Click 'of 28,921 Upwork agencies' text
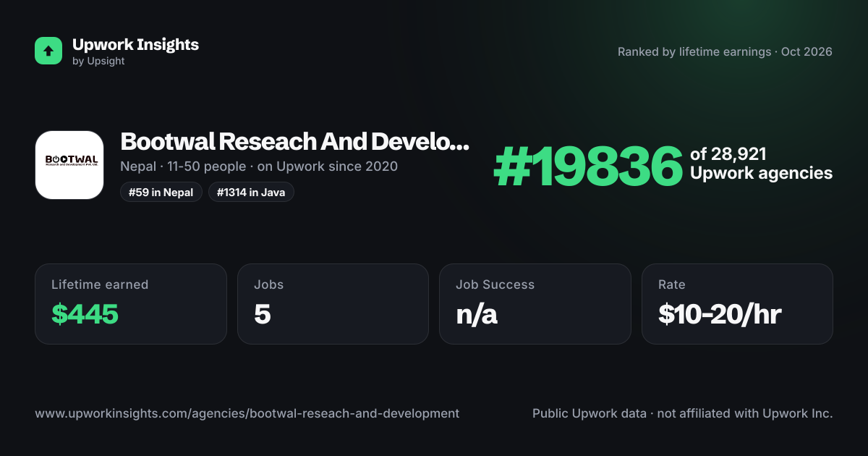Viewport: 868px width, 456px height. click(761, 164)
